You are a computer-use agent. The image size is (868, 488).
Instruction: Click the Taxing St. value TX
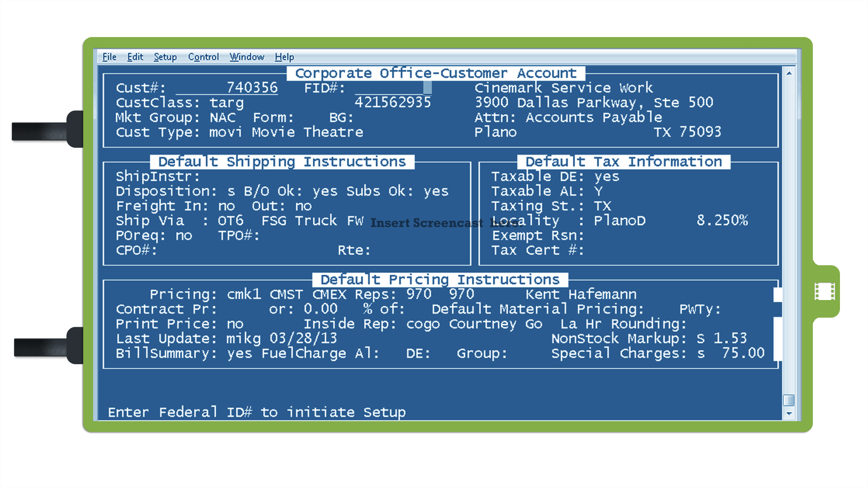[x=603, y=206]
